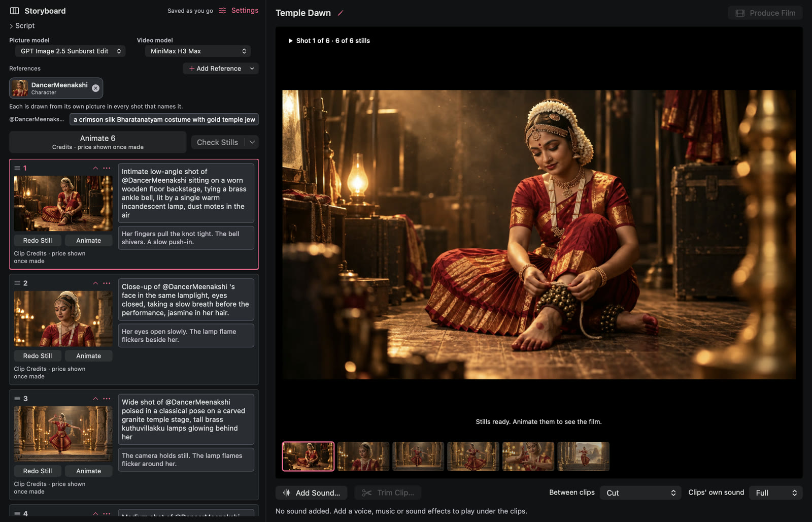Edit shot 1 motion text about ankle bell

[x=186, y=238]
